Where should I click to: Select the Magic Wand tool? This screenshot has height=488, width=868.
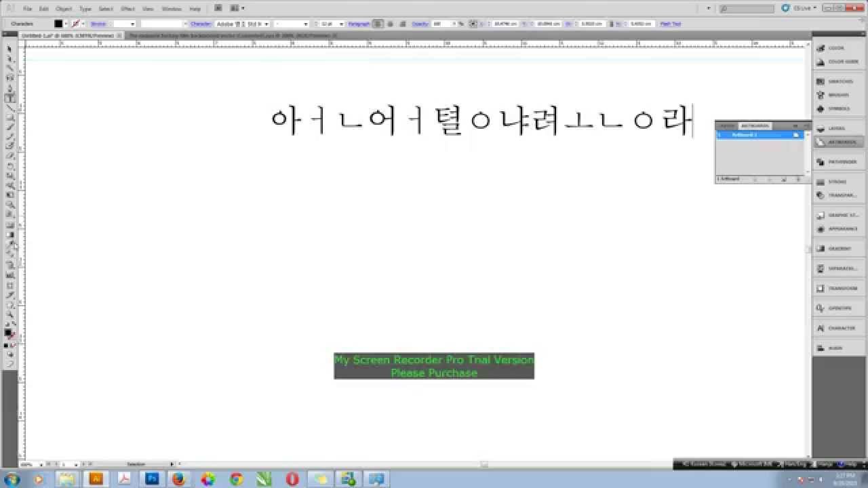(x=9, y=68)
